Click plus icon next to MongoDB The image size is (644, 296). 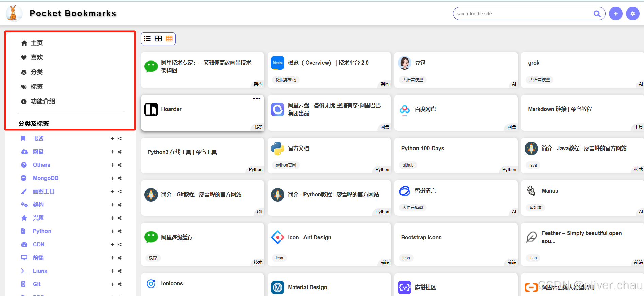click(x=112, y=178)
